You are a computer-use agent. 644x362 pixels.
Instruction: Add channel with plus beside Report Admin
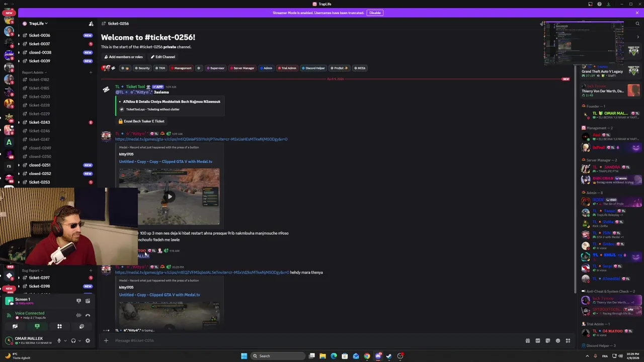click(x=91, y=72)
